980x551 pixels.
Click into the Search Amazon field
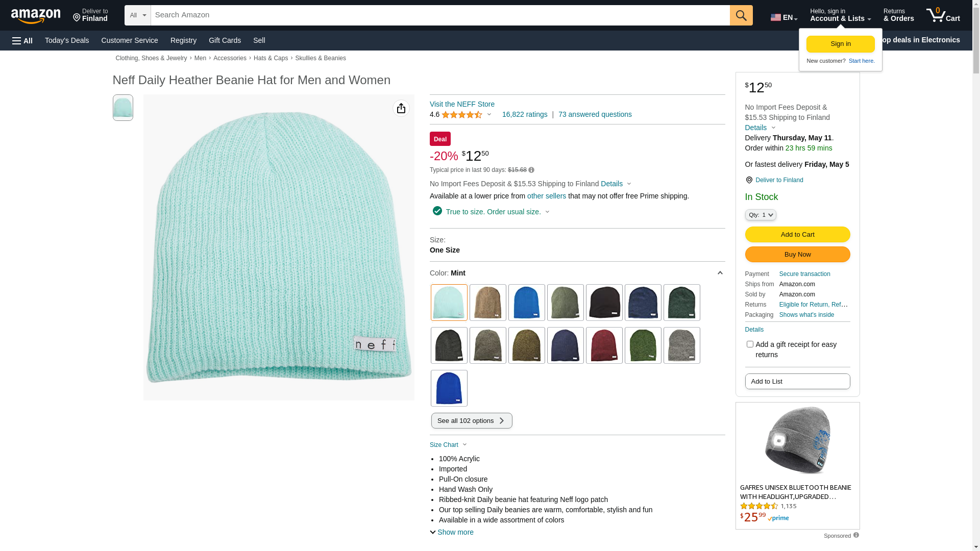pos(439,15)
